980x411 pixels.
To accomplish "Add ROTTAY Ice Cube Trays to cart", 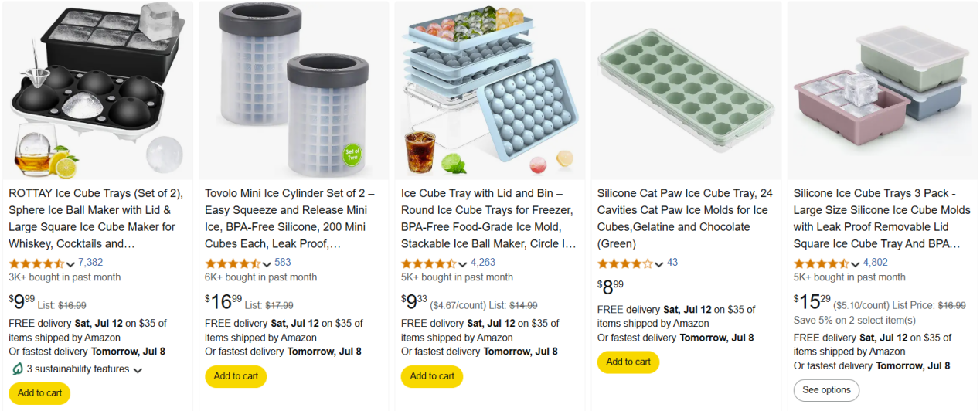I will click(39, 392).
